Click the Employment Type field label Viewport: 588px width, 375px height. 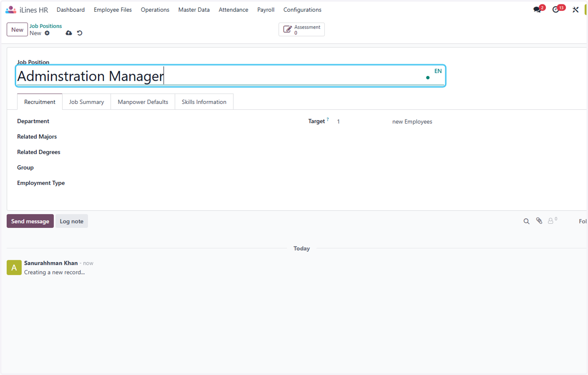[41, 183]
